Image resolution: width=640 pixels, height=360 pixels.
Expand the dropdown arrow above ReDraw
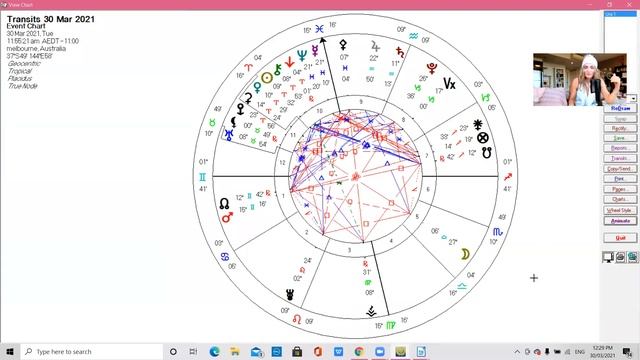click(x=633, y=98)
